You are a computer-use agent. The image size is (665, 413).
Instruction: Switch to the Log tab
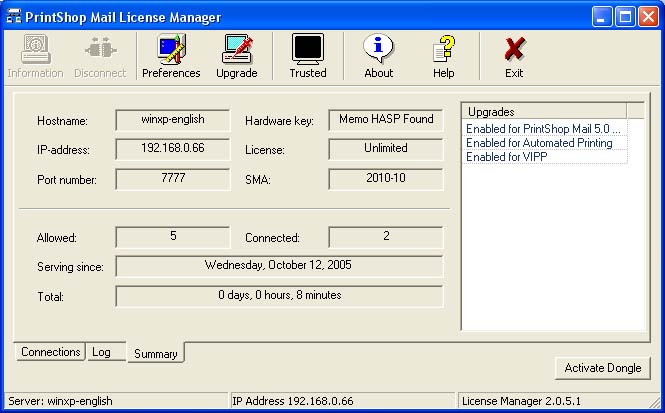[106, 352]
